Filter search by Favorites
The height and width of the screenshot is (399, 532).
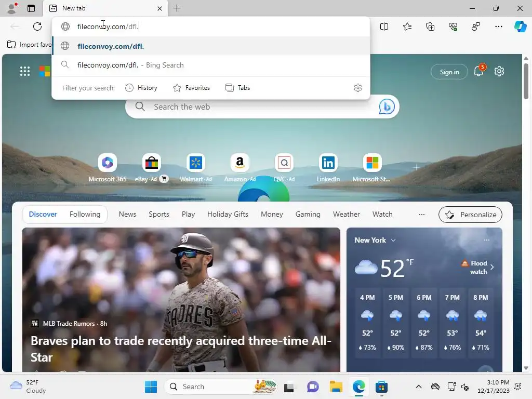coord(191,88)
